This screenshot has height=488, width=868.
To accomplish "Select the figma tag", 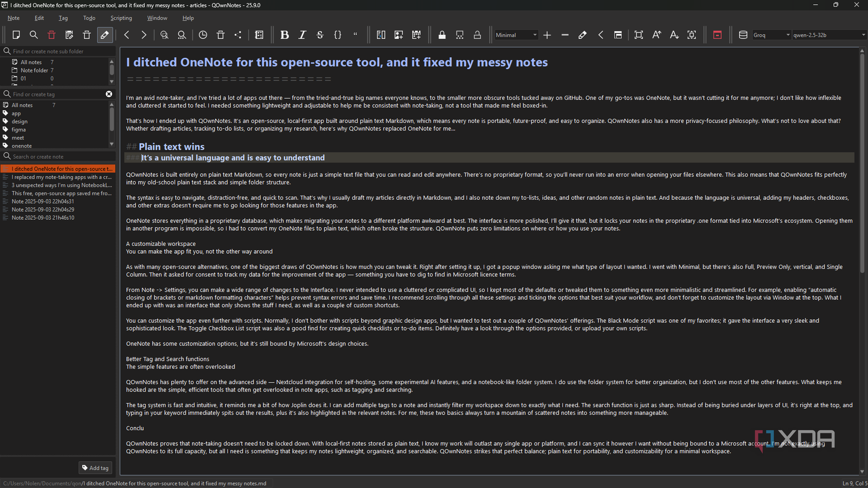I will pos(18,129).
